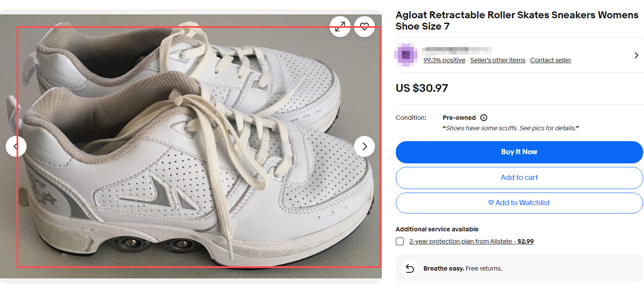Click the heart icon on the photo
644x288 pixels.
364,27
